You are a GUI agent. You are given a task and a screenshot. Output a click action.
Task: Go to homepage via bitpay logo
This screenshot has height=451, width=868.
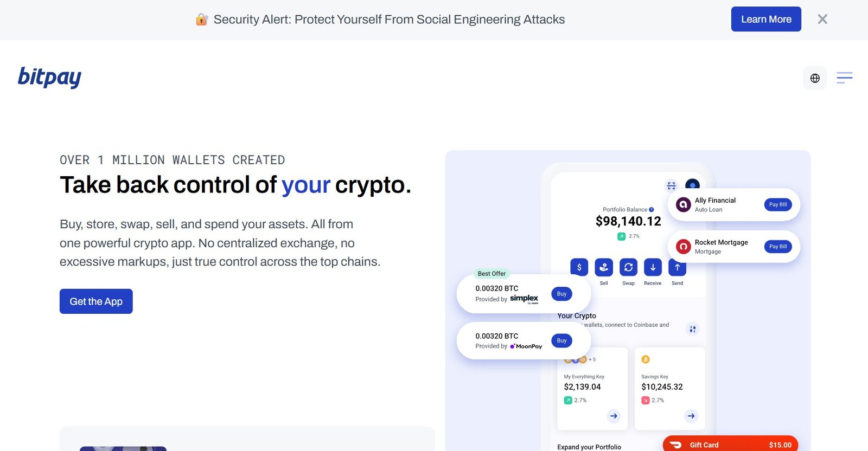49,78
